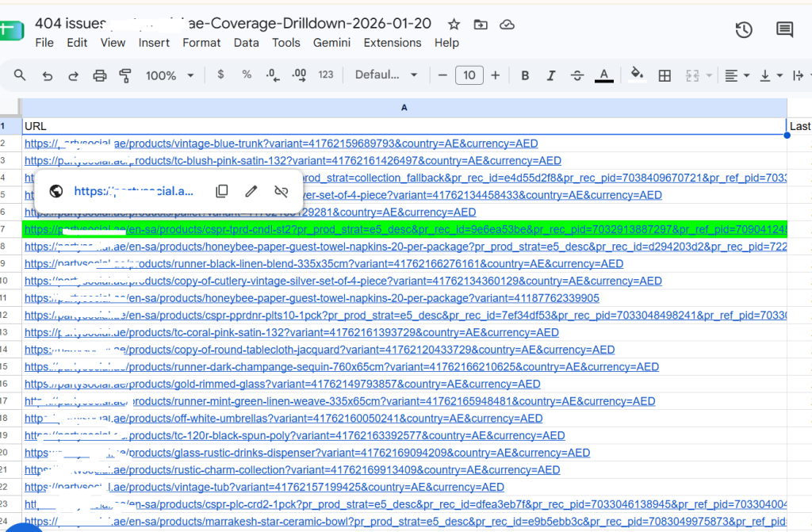Image resolution: width=812 pixels, height=532 pixels.
Task: Print the spreadsheet
Action: pyautogui.click(x=99, y=75)
